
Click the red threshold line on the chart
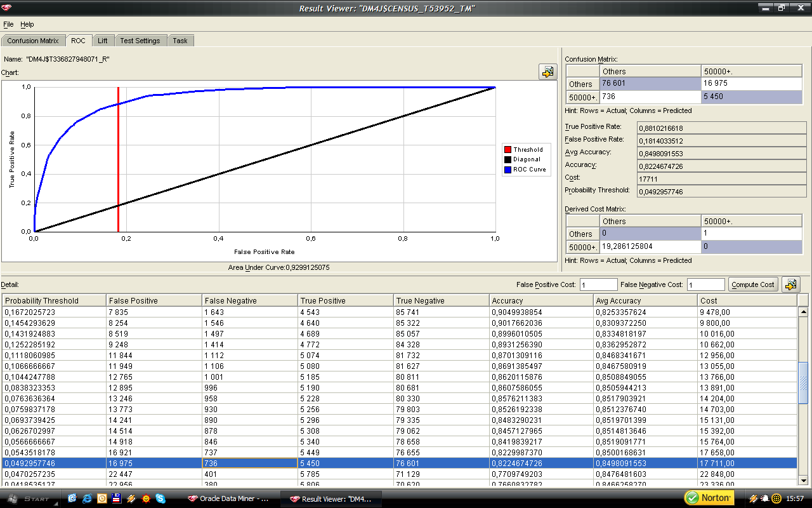coord(118,159)
